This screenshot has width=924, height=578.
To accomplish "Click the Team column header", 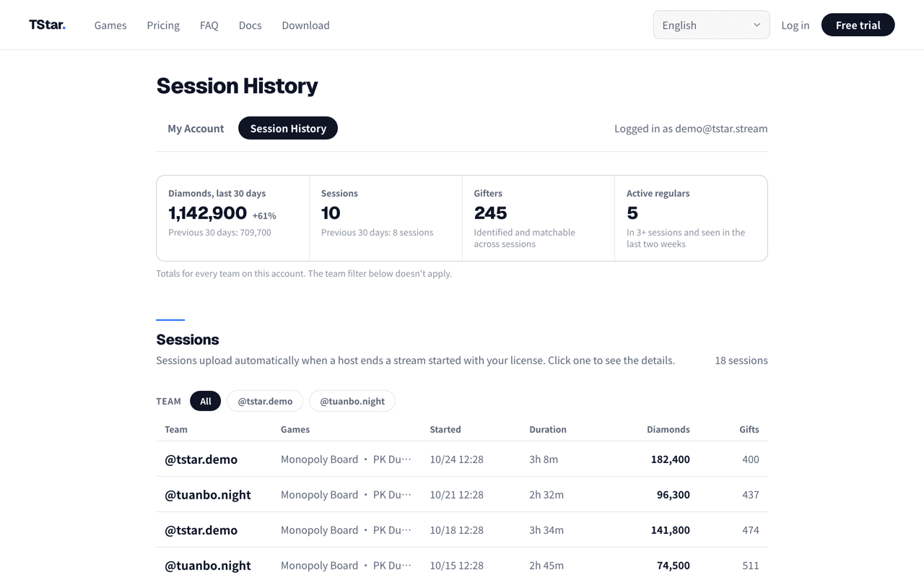I will click(x=176, y=429).
